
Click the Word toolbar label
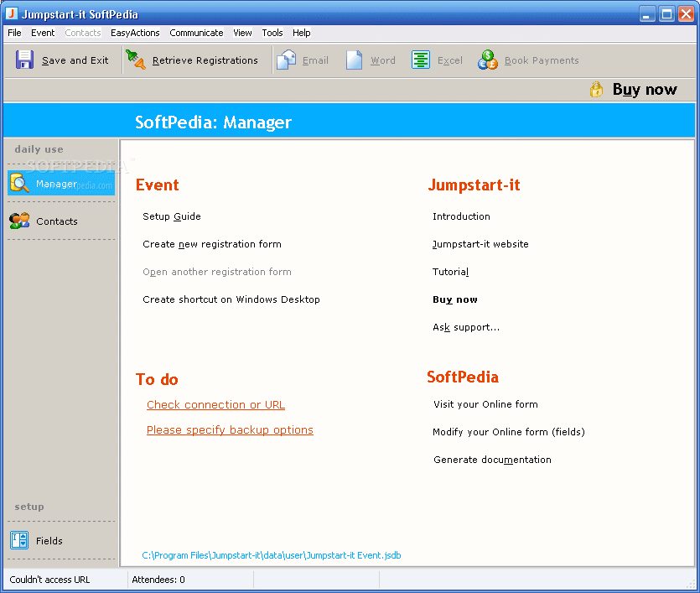383,60
